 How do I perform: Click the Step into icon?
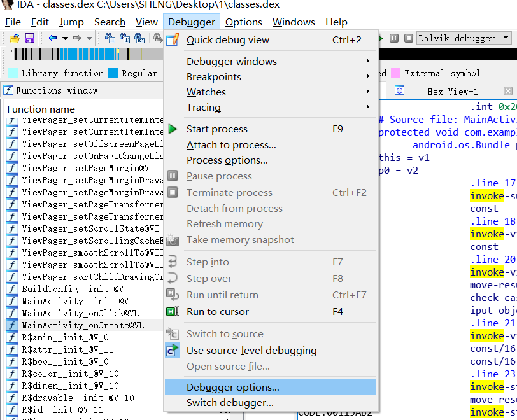click(x=173, y=262)
